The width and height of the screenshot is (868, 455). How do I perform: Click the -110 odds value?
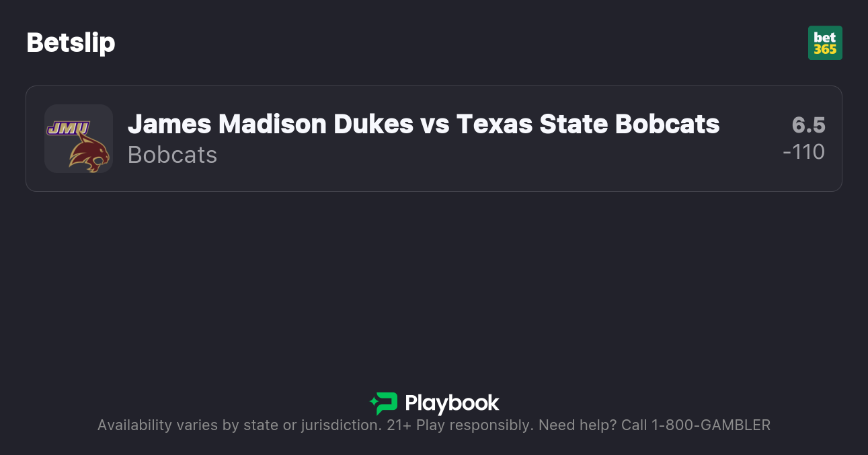[x=803, y=152]
